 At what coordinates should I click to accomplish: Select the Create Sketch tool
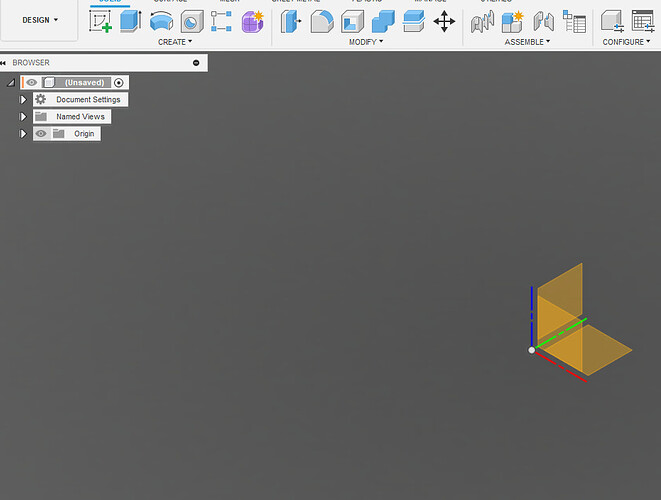101,21
